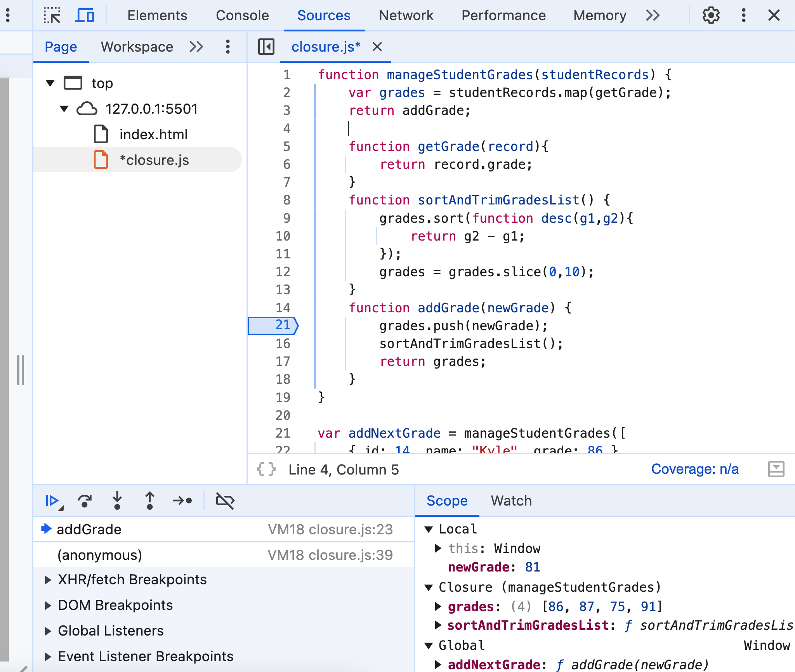
Task: Click the Step icon in debugger toolbar
Action: point(182,501)
